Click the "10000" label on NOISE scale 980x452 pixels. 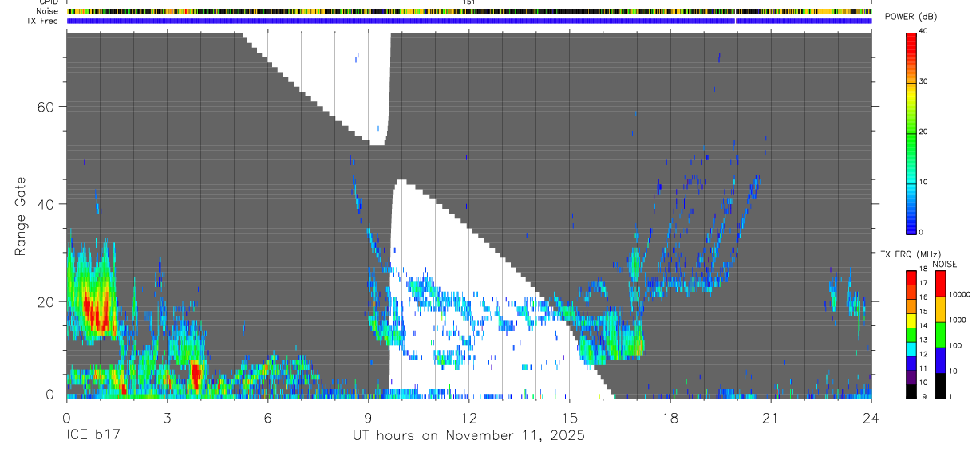click(x=960, y=295)
